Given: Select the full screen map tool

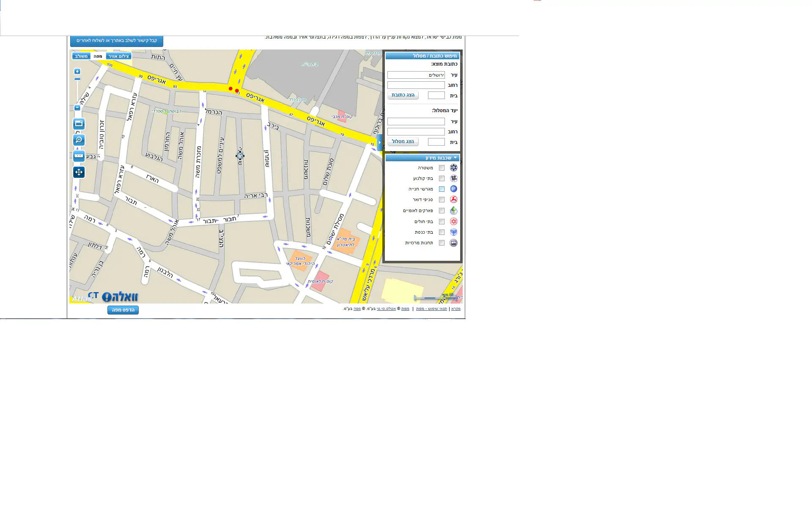Looking at the screenshot, I should pyautogui.click(x=79, y=124).
